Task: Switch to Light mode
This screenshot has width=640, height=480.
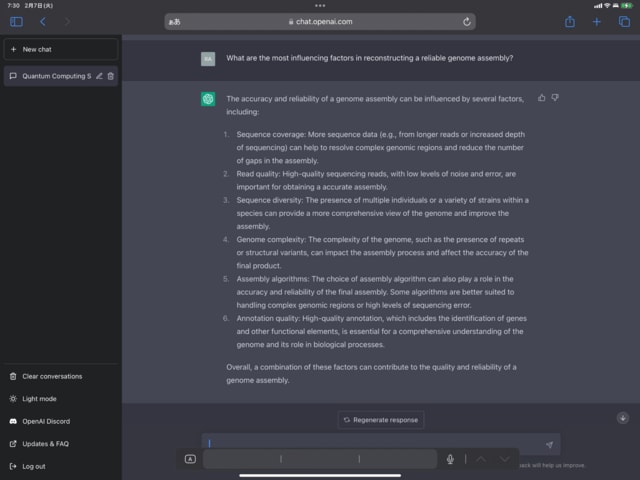Action: coord(39,398)
